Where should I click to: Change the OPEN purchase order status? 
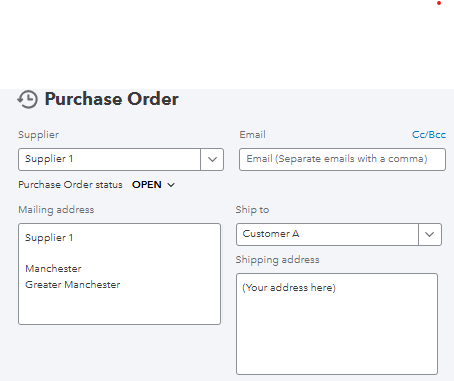pyautogui.click(x=153, y=185)
